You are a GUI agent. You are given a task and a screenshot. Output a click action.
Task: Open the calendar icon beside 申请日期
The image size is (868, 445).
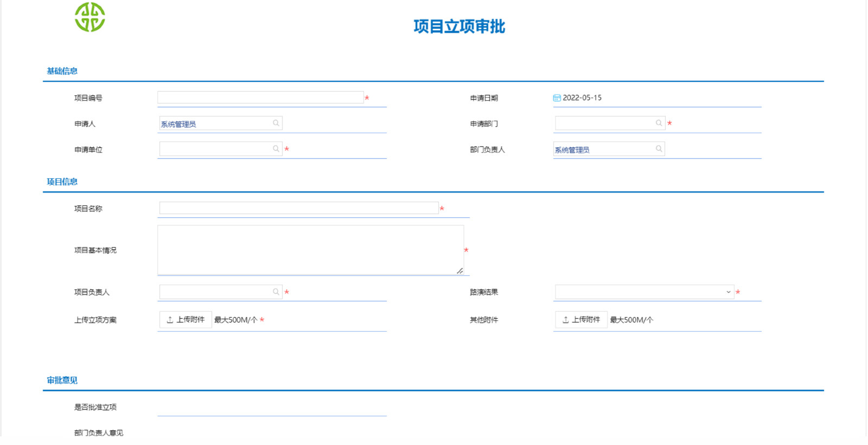click(557, 98)
